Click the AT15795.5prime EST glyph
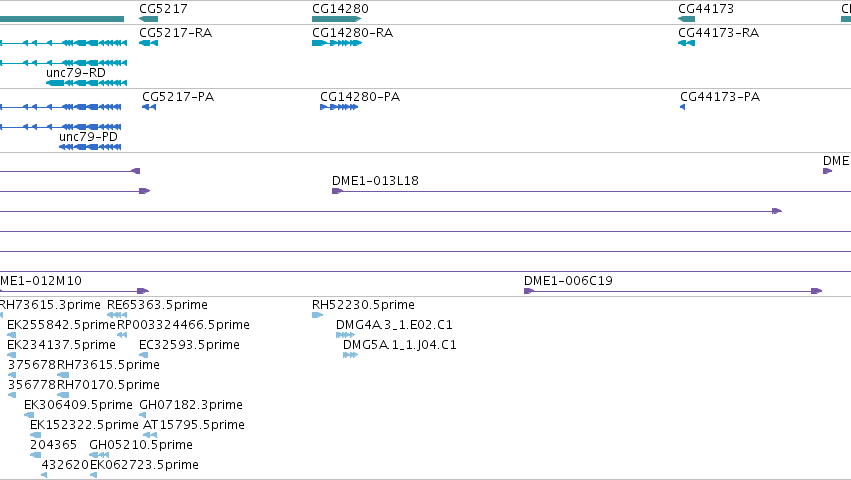851x480 pixels. [x=150, y=435]
